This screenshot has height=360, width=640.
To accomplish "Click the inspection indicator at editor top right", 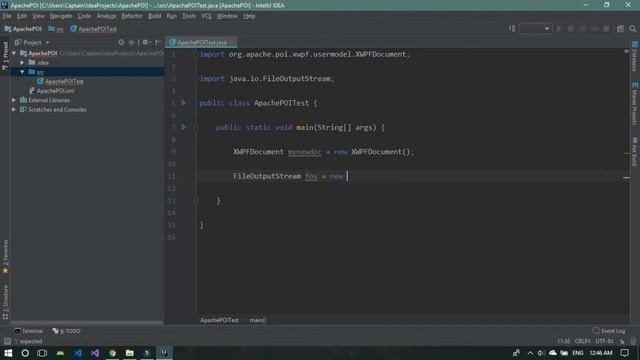I will (626, 51).
